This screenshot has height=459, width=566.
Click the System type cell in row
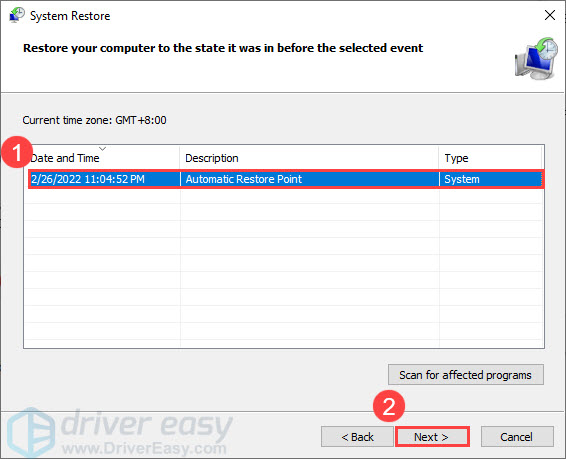[x=462, y=179]
